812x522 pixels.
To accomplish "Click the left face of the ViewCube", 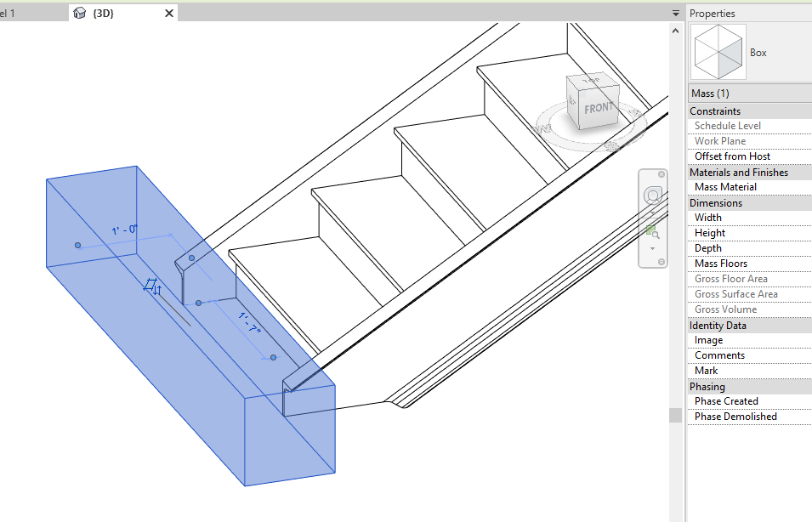I will point(572,100).
